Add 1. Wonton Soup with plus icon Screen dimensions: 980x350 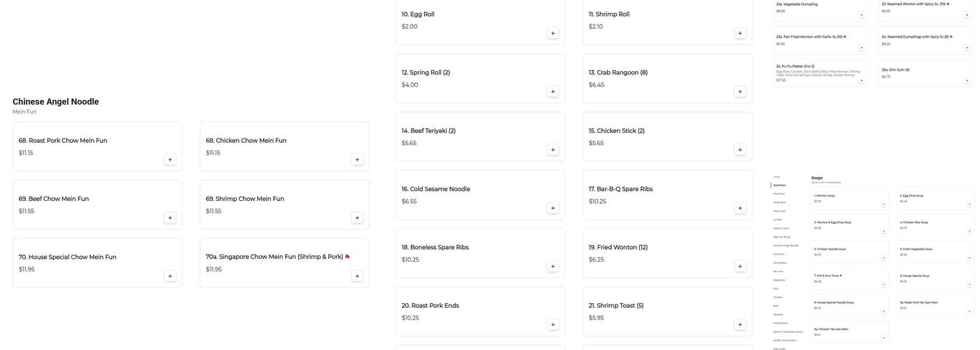[883, 204]
